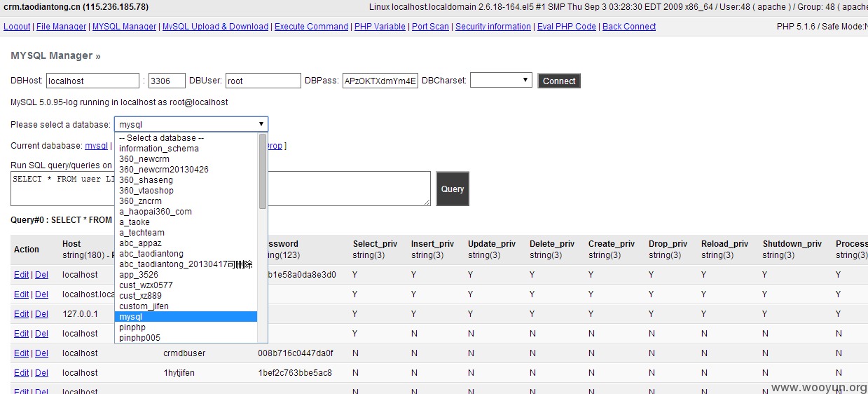Select a_haopai360_com database option
Screen dimensions: 868x394
click(x=186, y=212)
